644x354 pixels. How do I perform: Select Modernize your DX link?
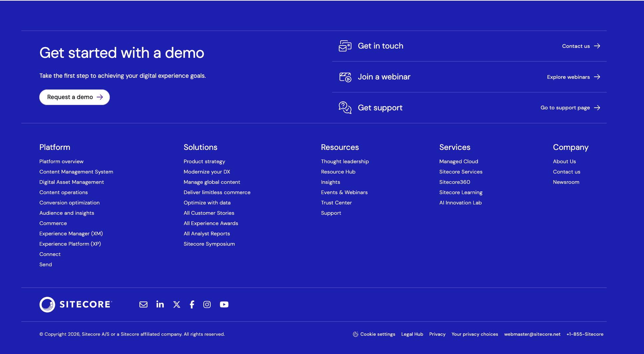[x=207, y=172]
